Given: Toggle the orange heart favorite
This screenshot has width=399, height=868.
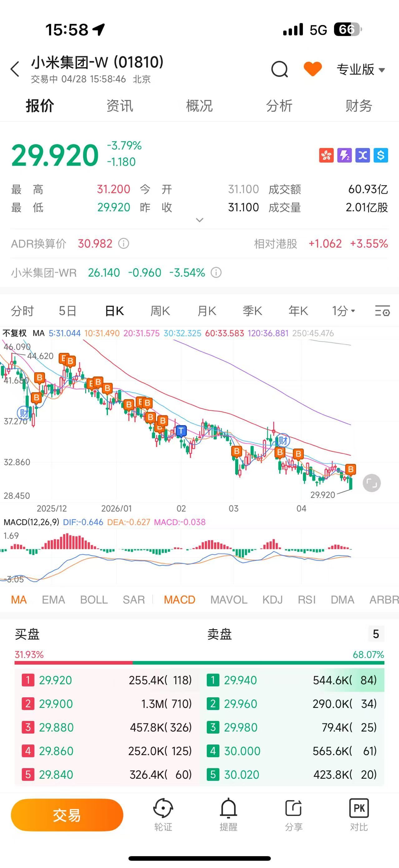Looking at the screenshot, I should pos(313,69).
